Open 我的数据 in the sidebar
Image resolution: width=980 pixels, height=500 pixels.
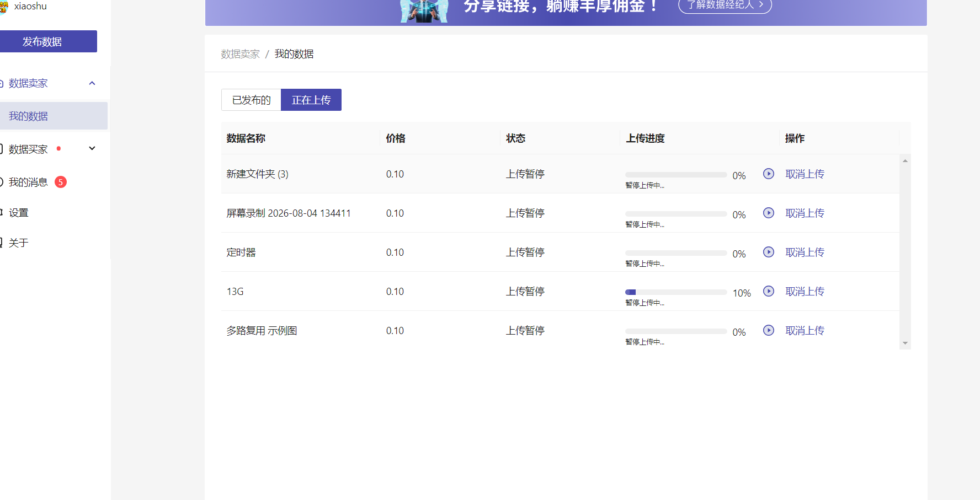(54, 116)
